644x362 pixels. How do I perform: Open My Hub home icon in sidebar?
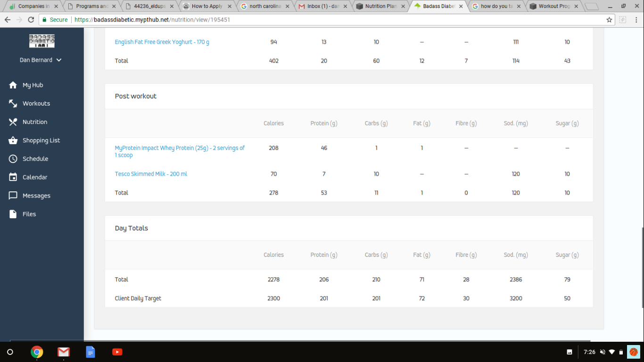(x=13, y=85)
